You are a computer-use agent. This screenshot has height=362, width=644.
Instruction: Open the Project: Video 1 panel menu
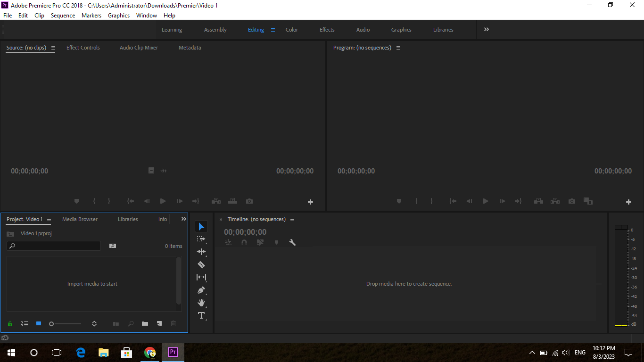[49, 219]
